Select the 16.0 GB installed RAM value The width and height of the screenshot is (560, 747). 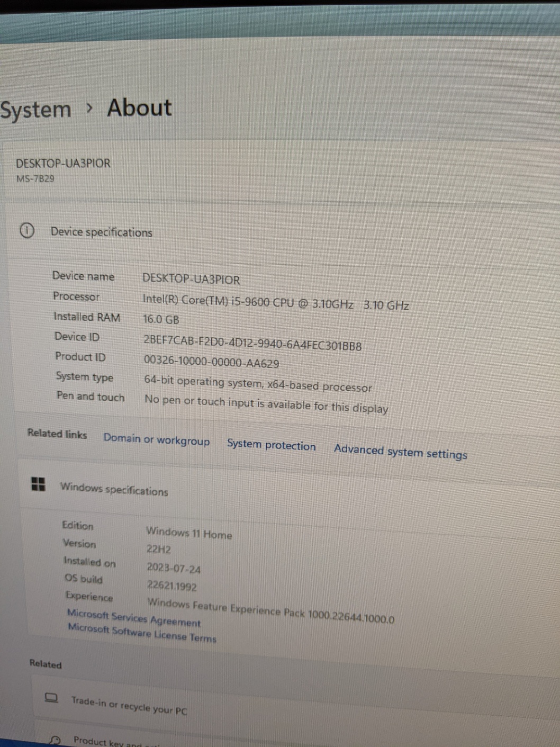click(161, 319)
